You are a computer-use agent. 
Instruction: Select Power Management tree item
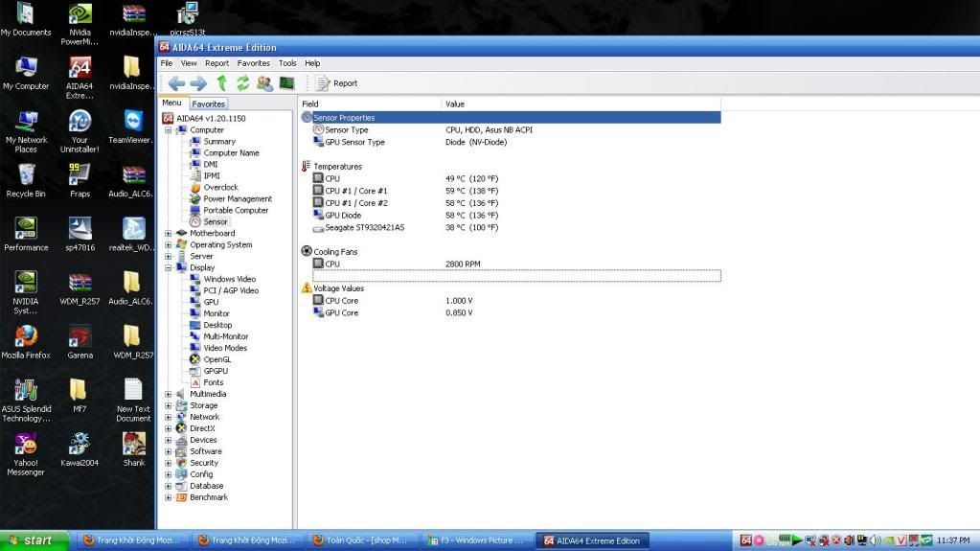[238, 199]
